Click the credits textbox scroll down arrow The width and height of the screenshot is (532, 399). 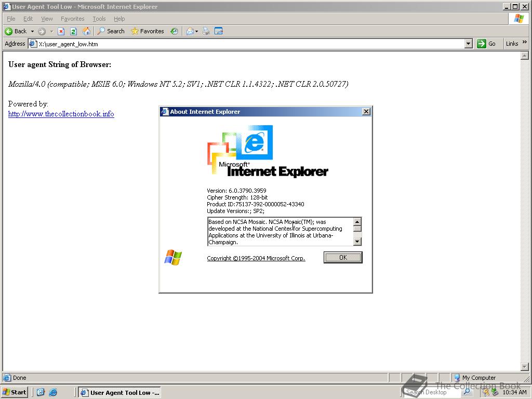point(357,242)
